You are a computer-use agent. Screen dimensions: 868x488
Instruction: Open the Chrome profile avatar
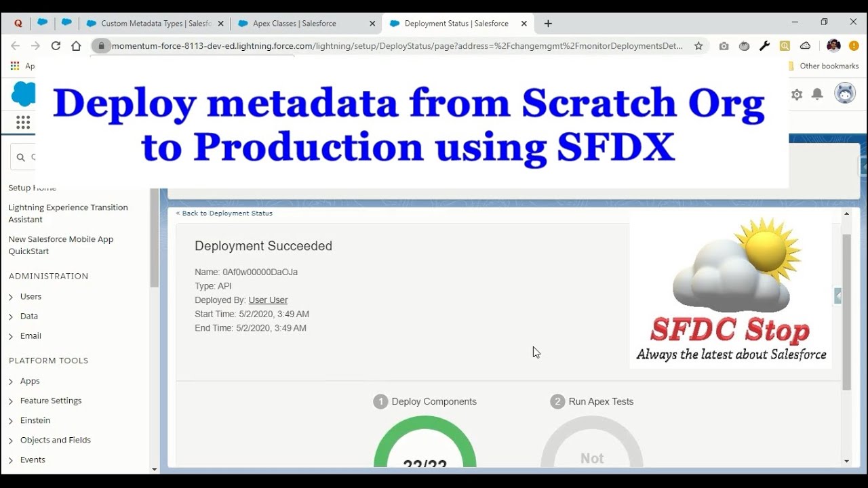(834, 45)
